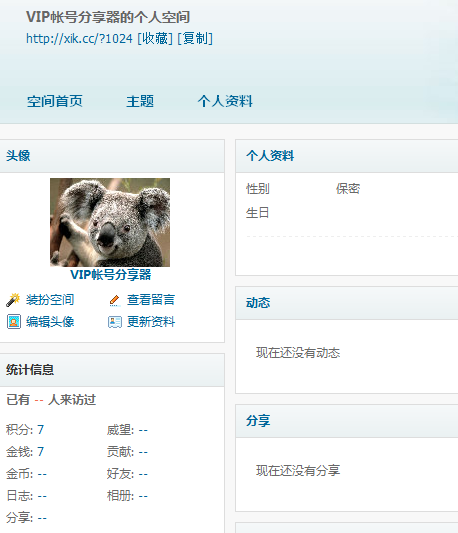
Task: Click the 保密 gender value
Action: click(x=348, y=189)
